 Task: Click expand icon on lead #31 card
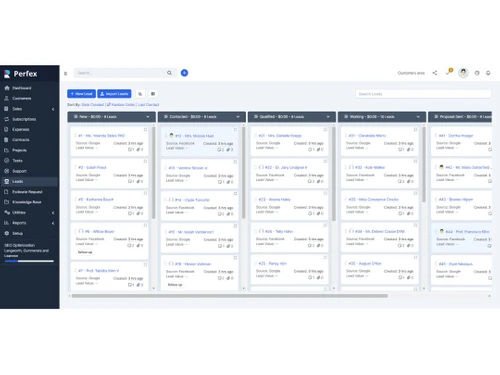tap(415, 129)
